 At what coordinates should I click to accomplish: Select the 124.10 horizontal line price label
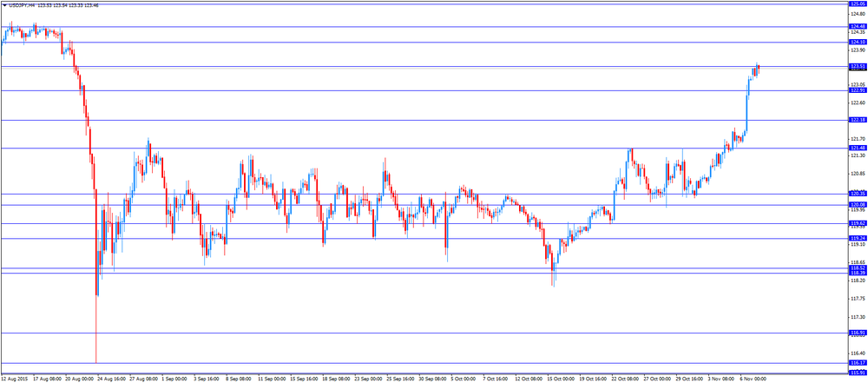(x=858, y=43)
